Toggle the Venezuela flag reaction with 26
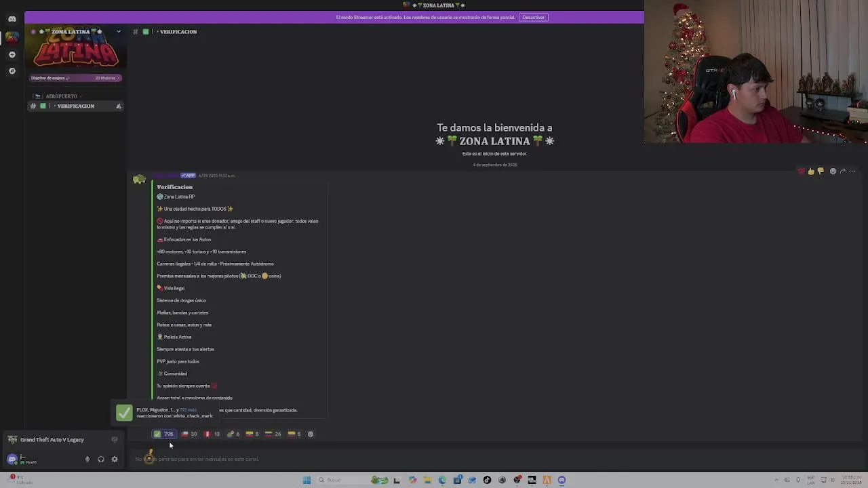The width and height of the screenshot is (868, 488). click(273, 434)
